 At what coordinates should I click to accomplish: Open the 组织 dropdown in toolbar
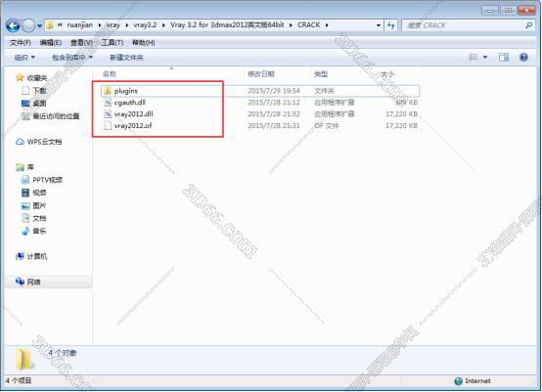[x=24, y=58]
